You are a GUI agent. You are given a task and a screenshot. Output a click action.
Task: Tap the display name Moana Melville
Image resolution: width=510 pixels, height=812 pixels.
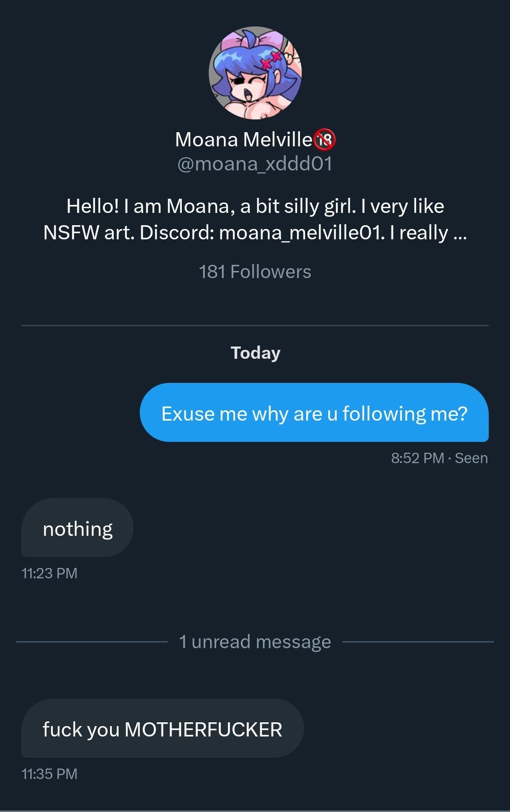point(244,140)
